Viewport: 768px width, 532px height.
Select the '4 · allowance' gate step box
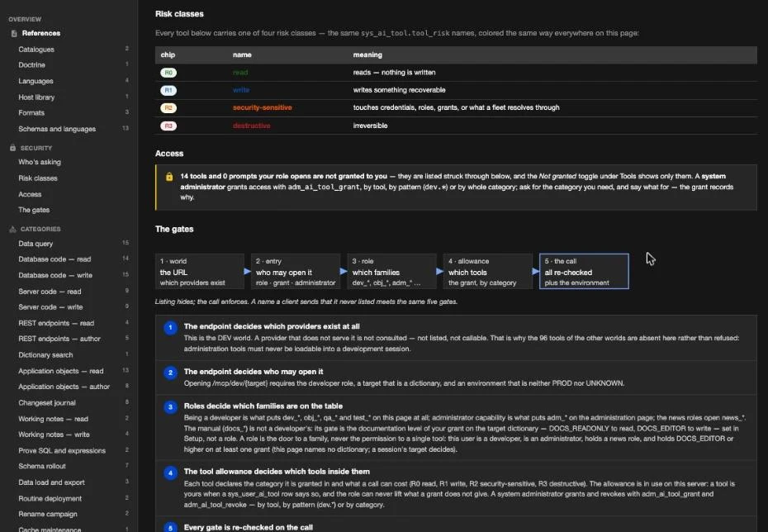click(488, 272)
